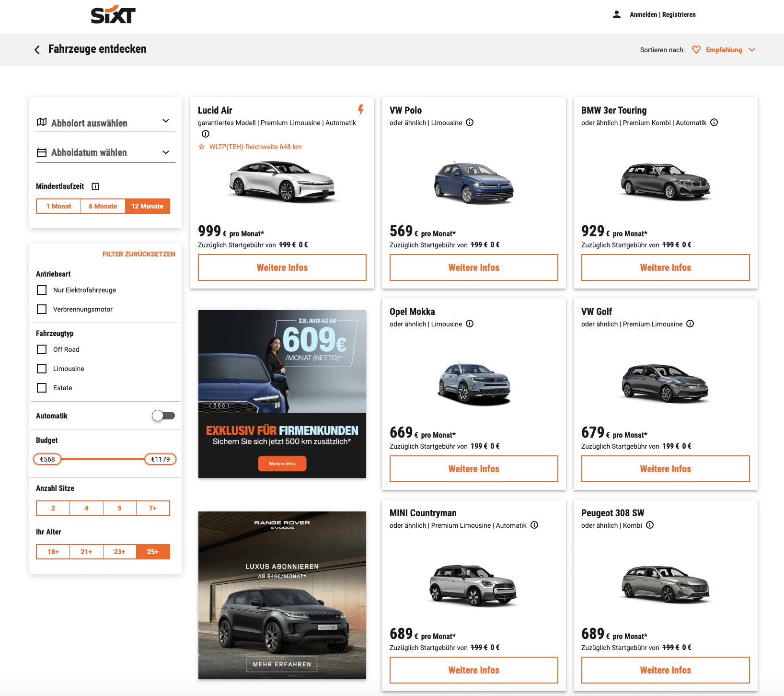Click the €568 minimum budget slider handle

47,459
